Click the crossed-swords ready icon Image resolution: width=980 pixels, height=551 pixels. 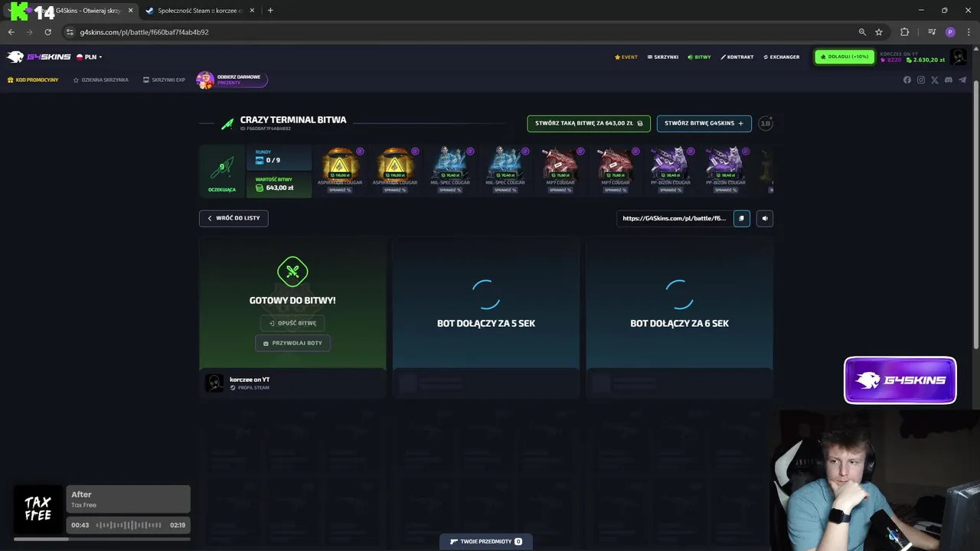pyautogui.click(x=292, y=272)
